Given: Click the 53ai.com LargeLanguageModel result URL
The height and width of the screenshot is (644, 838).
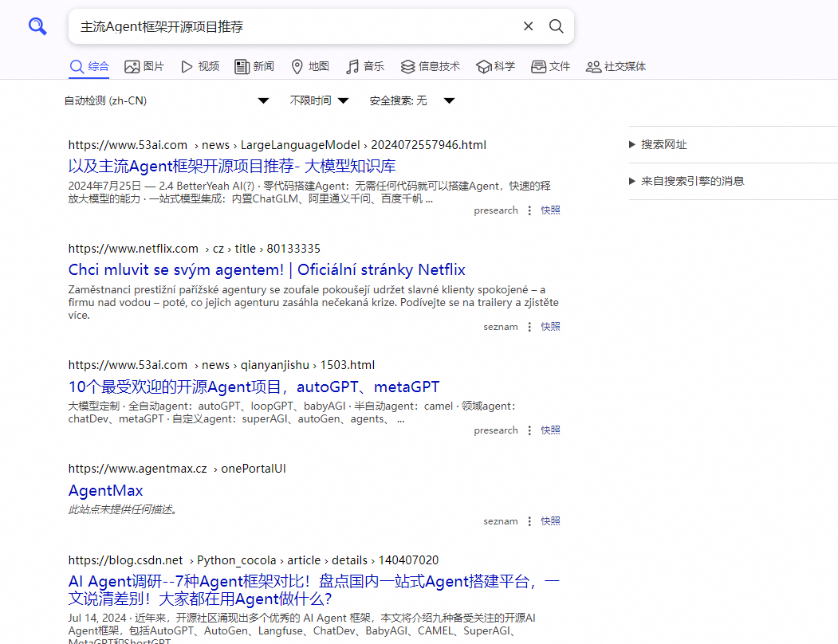Looking at the screenshot, I should tap(277, 145).
